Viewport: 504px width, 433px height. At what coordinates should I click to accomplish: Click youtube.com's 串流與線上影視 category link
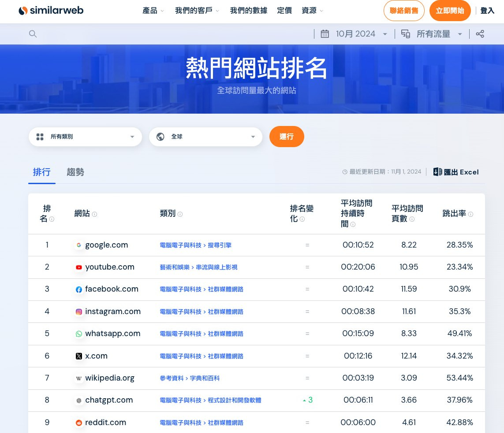217,267
